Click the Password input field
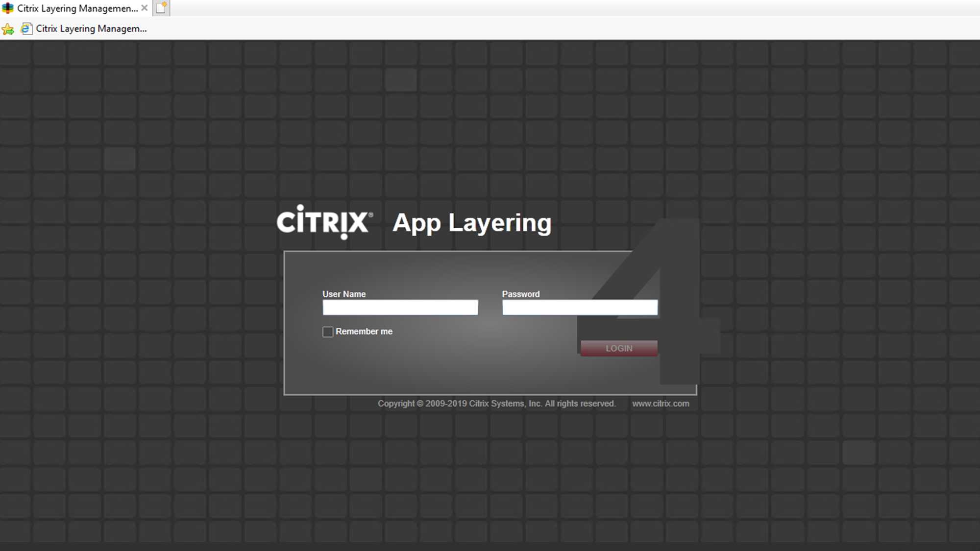980x551 pixels. (580, 308)
